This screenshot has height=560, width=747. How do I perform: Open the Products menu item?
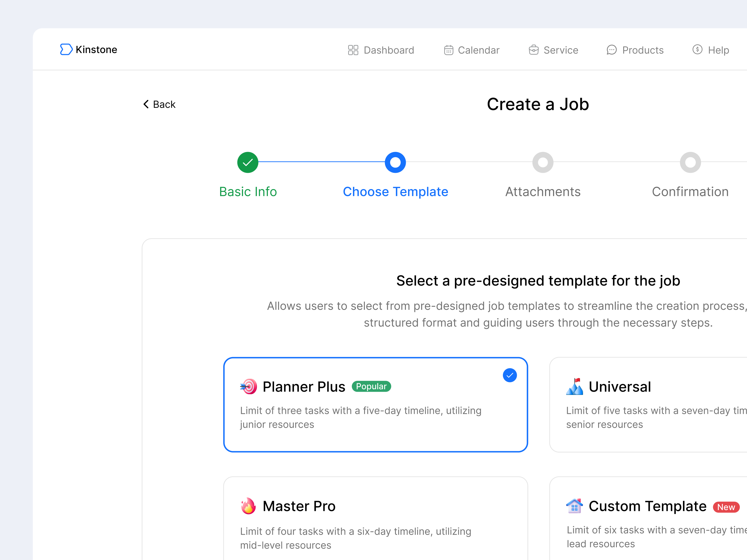[x=642, y=50]
